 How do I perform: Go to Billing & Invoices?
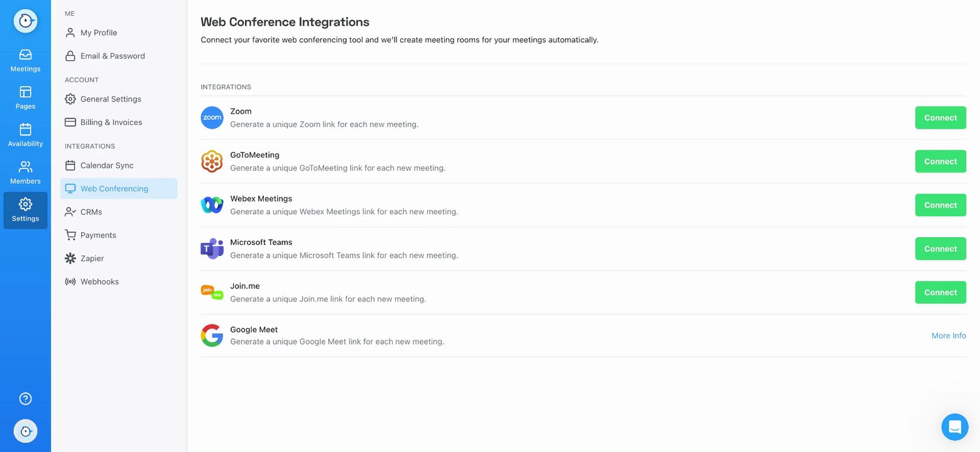pyautogui.click(x=111, y=122)
